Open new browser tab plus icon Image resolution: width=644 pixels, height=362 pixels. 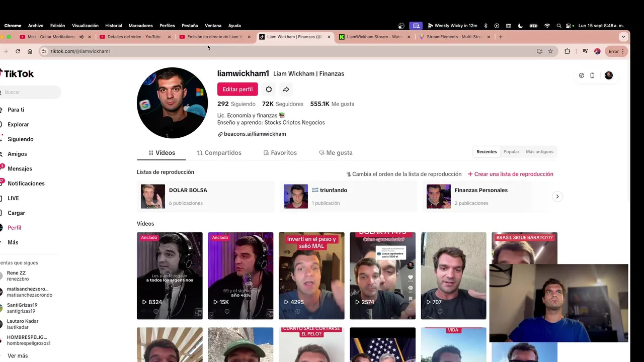tap(501, 37)
